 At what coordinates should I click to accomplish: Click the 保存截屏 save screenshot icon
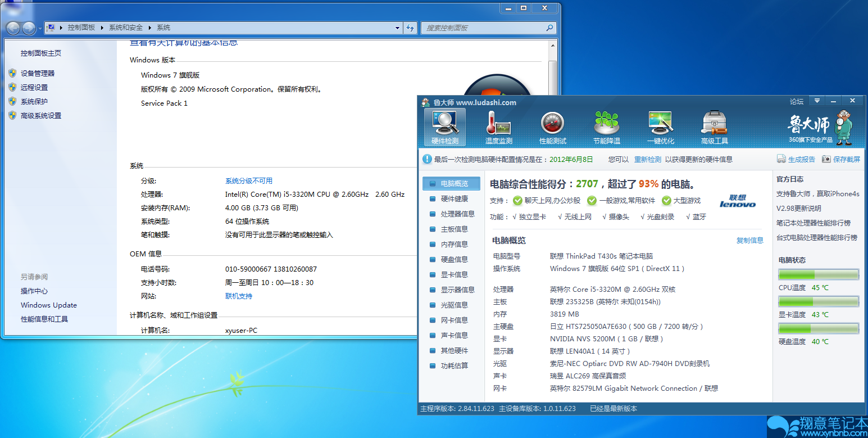(826, 159)
